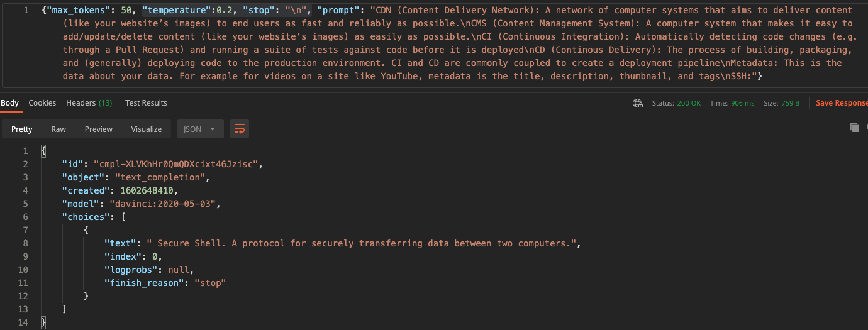The height and width of the screenshot is (330, 868).
Task: Open the Preview view
Action: (x=99, y=129)
